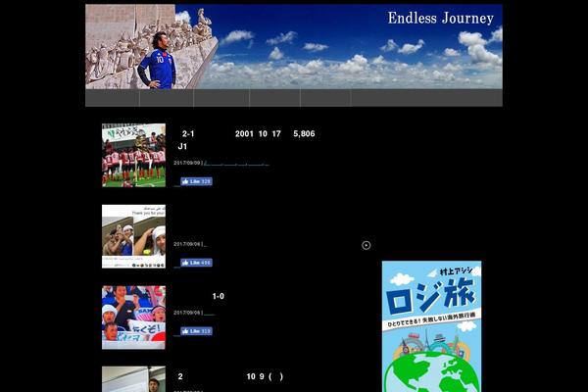Viewport: 588px width, 392px height.
Task: Click the ロジ旅 book advertisement
Action: 431,326
